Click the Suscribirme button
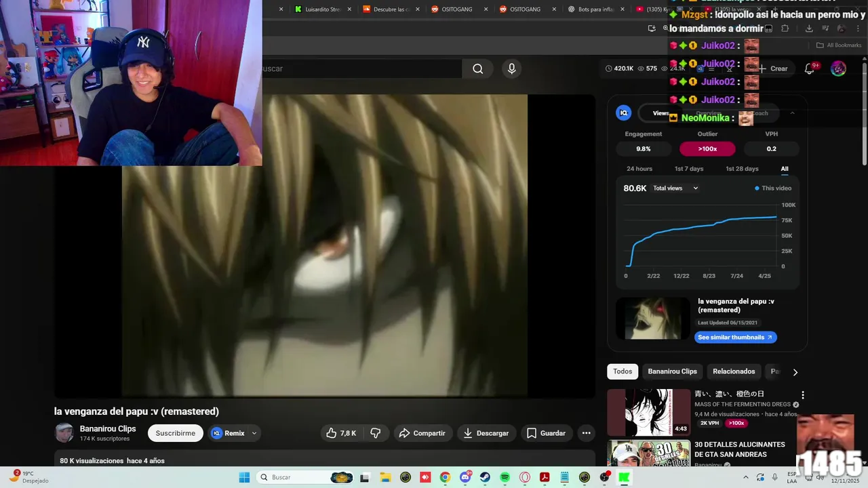Screen dimensions: 868x488 [x=176, y=433]
